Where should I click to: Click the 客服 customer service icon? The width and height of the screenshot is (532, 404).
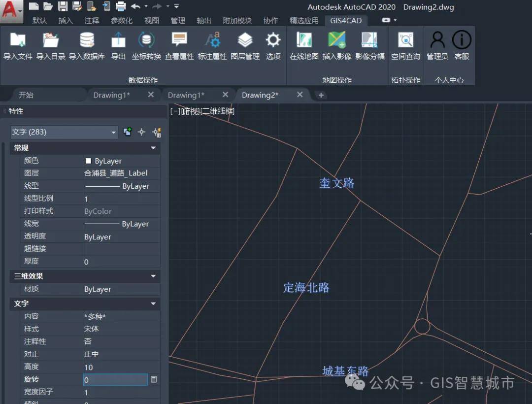pyautogui.click(x=462, y=40)
